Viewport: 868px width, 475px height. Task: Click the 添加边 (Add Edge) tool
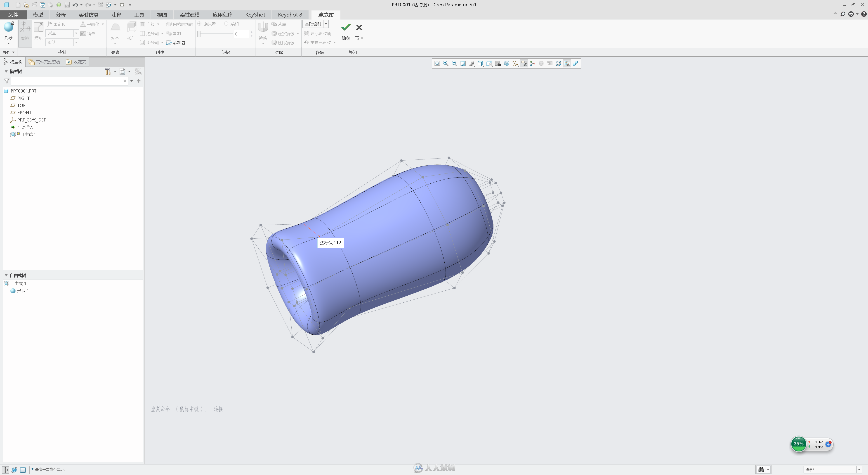pos(176,43)
